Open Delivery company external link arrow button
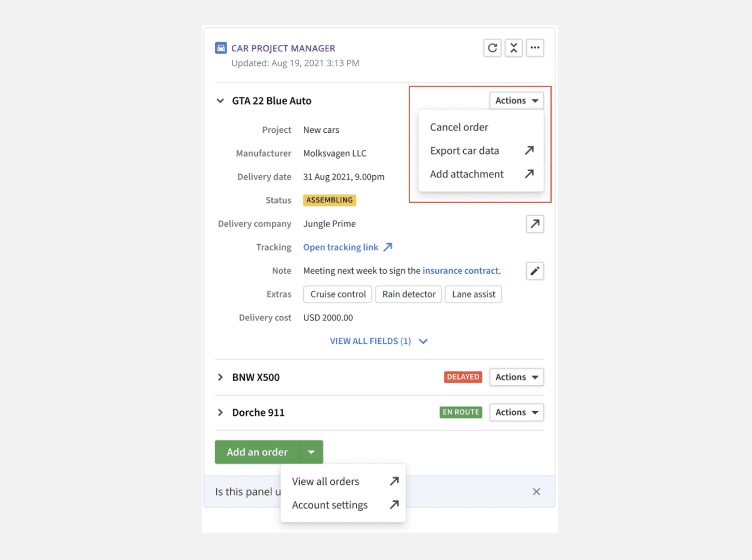Viewport: 752px width, 560px height. (535, 224)
